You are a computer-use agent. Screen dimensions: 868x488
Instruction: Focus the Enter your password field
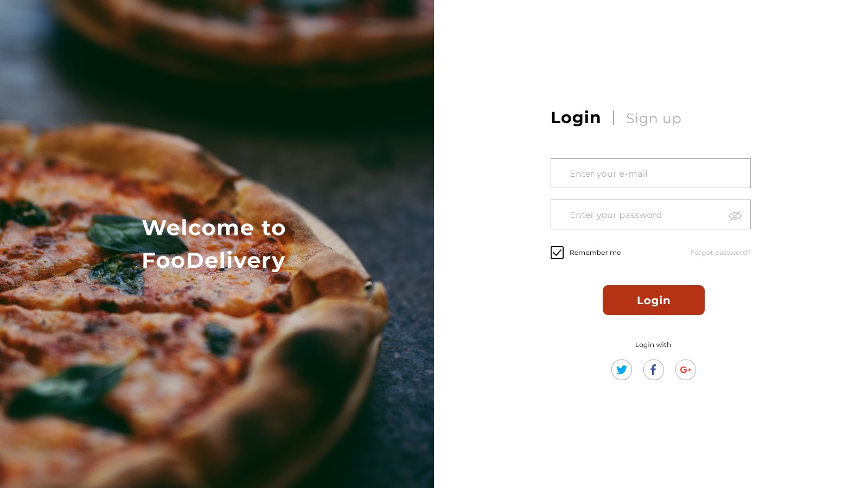650,215
